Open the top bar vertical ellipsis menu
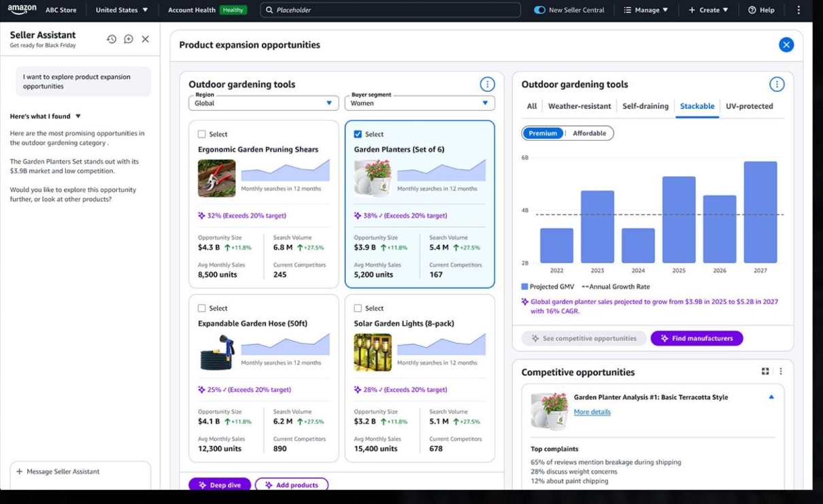Viewport: 823px width, 504px height. pos(799,10)
